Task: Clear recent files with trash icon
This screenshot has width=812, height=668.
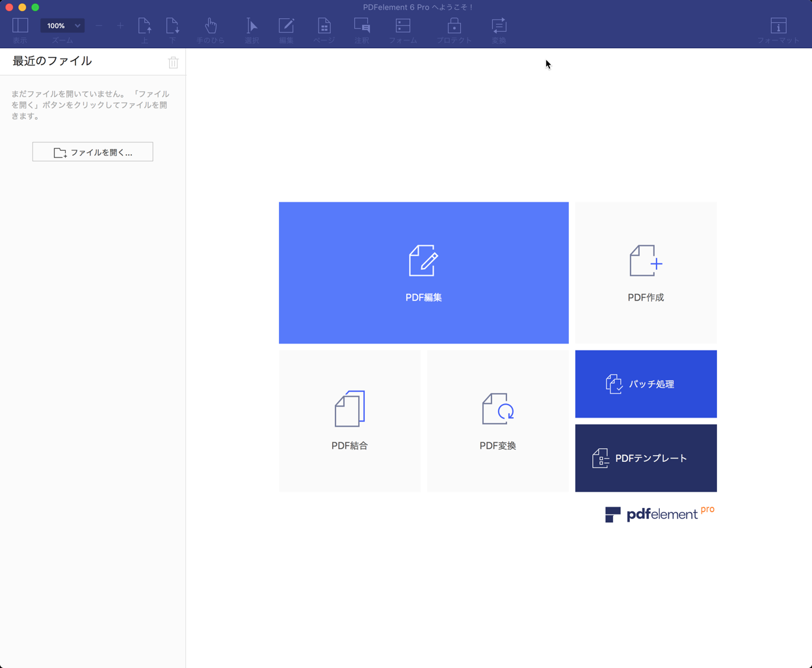Action: pos(173,62)
